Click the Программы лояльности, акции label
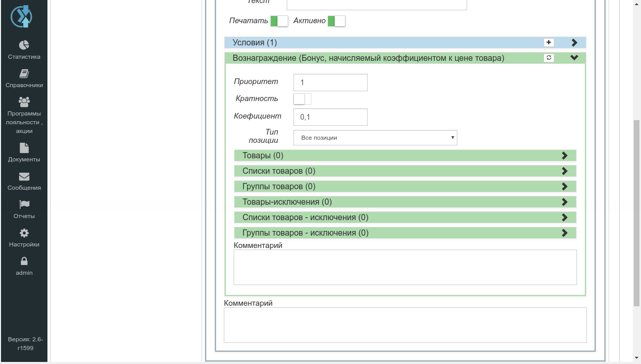641x364 pixels. (24, 122)
